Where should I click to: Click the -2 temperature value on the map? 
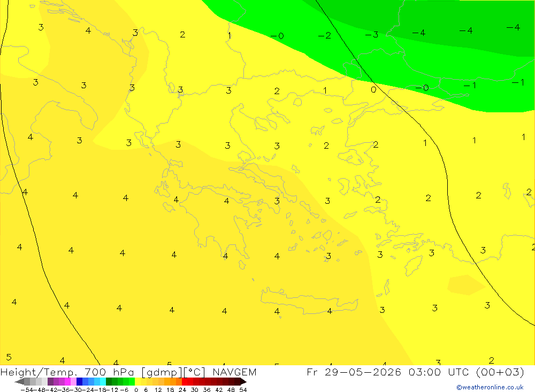[325, 35]
